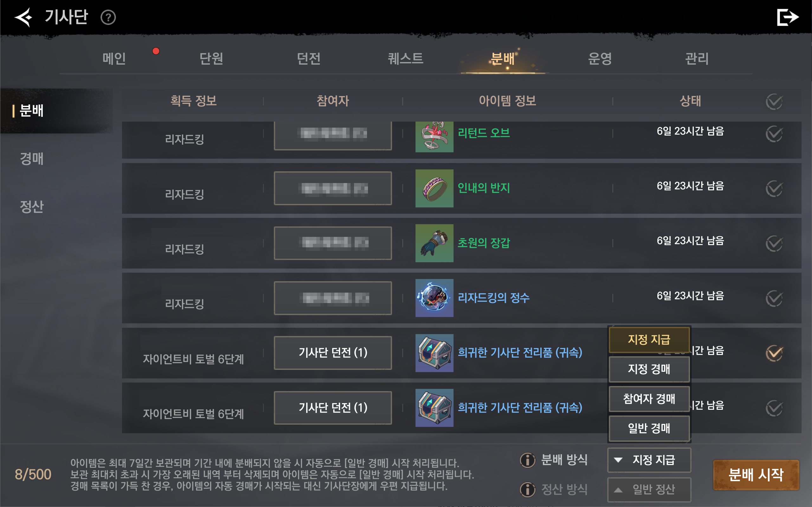Open the 리자드킹의 정수 orb icon
Screen dimensions: 812x507
(434, 298)
